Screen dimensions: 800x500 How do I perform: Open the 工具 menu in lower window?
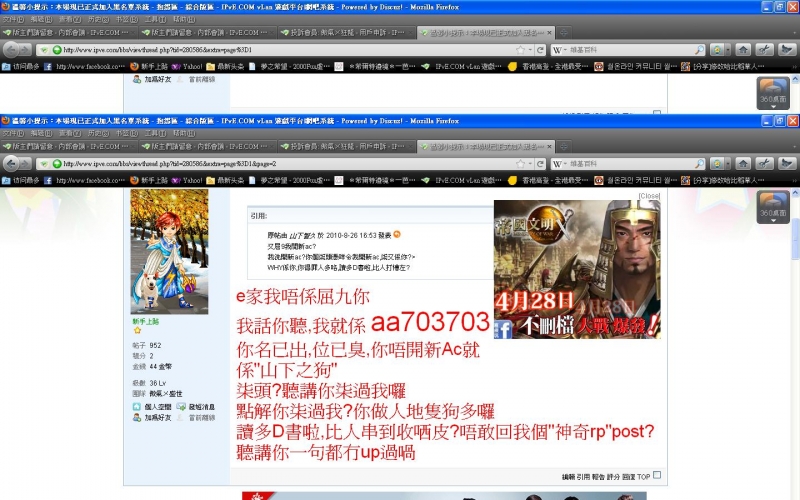pos(155,133)
